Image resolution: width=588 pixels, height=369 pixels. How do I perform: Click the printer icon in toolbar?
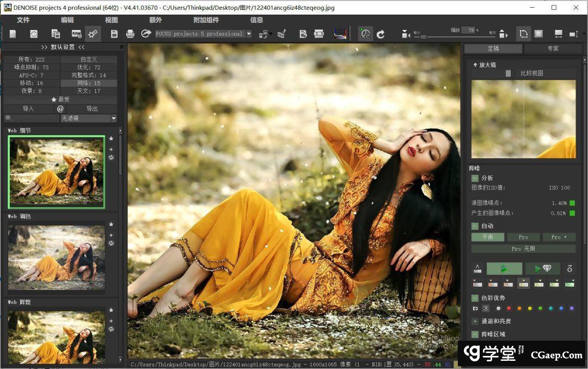[x=130, y=34]
